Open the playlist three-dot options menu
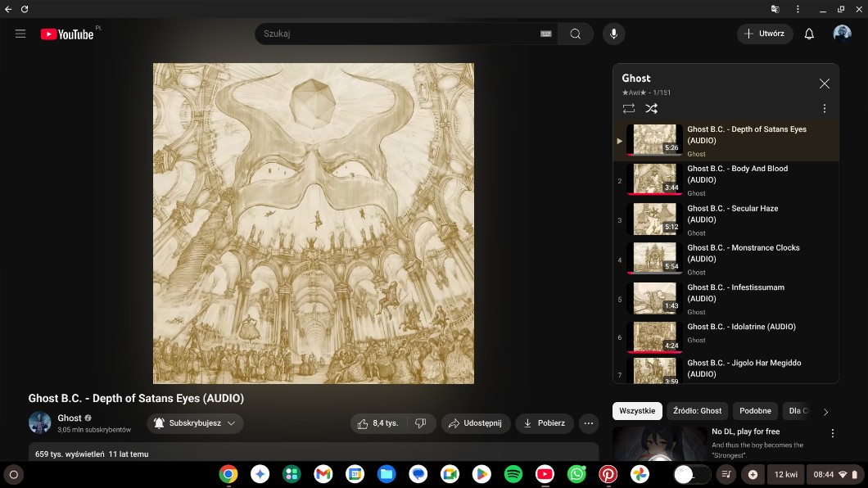This screenshot has height=488, width=868. 824,108
